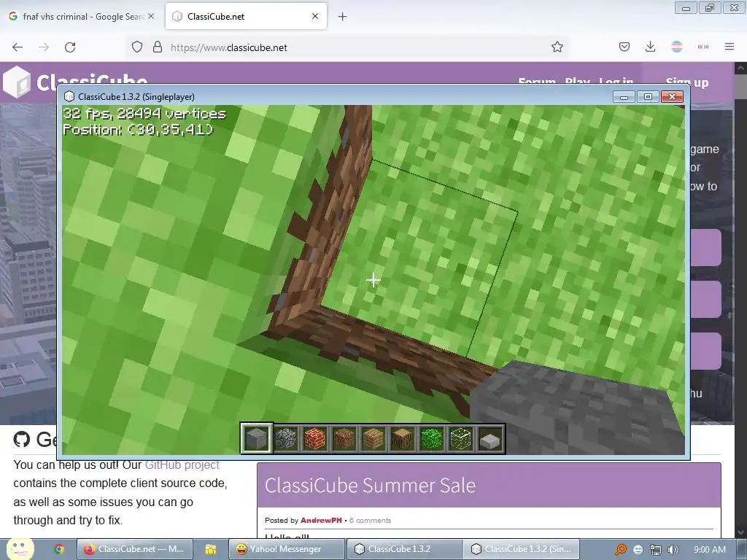Select the log block in hotbar
The height and width of the screenshot is (560, 747).
pyautogui.click(x=402, y=438)
